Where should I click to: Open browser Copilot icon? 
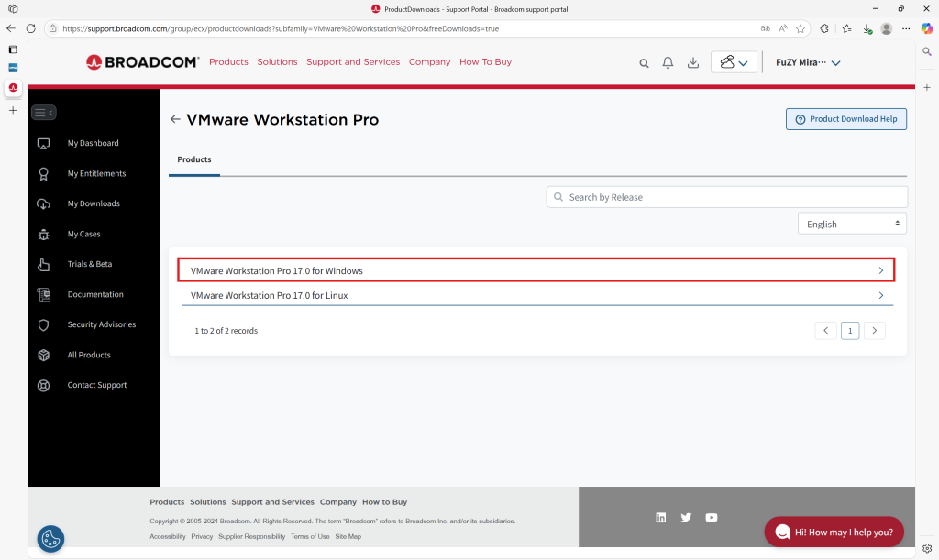click(x=926, y=28)
